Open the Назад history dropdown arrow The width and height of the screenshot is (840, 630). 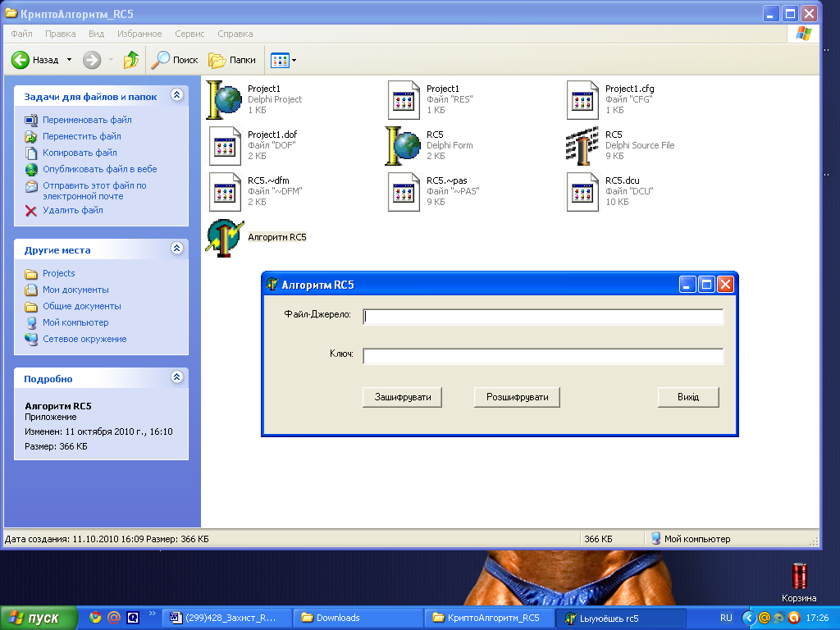(69, 60)
